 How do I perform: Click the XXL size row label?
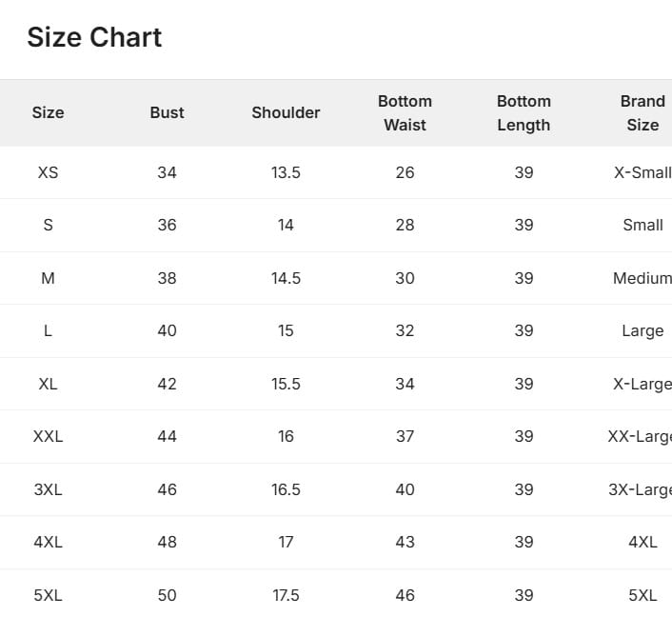[48, 436]
